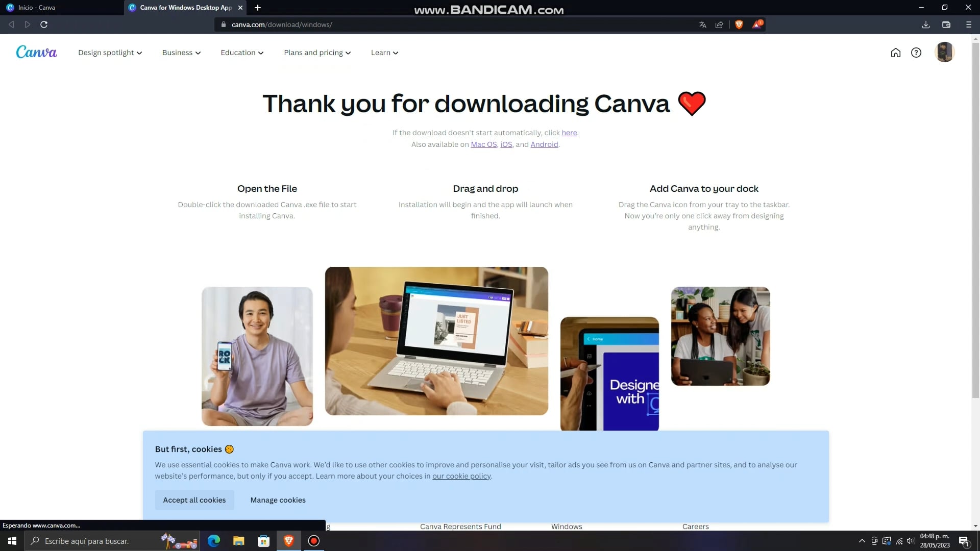This screenshot has height=551, width=980.
Task: Share the current page
Action: pyautogui.click(x=720, y=24)
